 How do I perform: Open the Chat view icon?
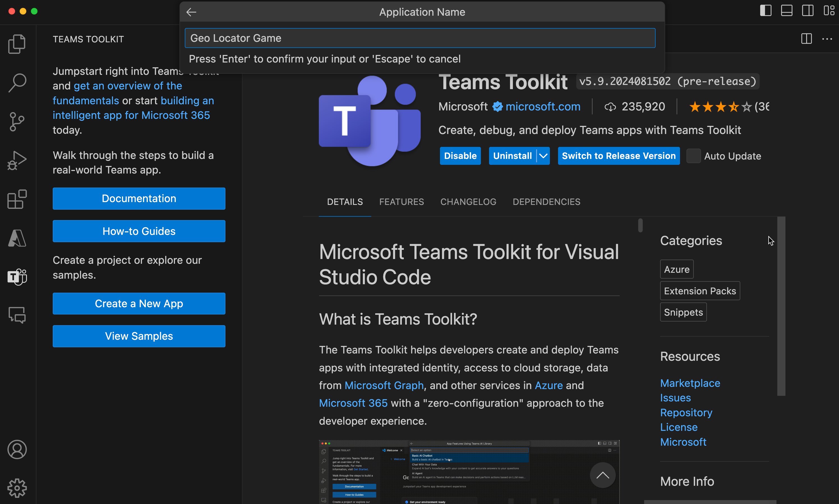coord(17,315)
